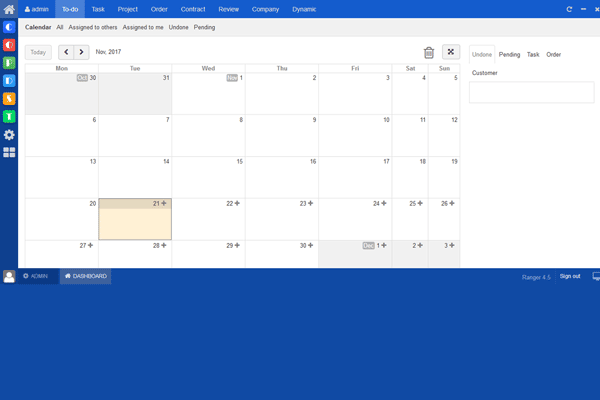This screenshot has height=400, width=600.
Task: Add a to-do on November 28
Action: click(164, 245)
